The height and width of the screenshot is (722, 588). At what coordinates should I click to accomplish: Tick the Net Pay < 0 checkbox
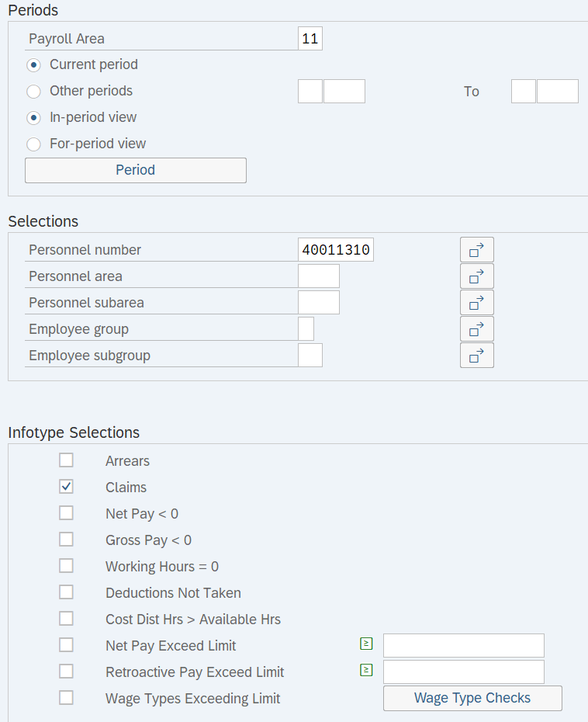tap(67, 513)
